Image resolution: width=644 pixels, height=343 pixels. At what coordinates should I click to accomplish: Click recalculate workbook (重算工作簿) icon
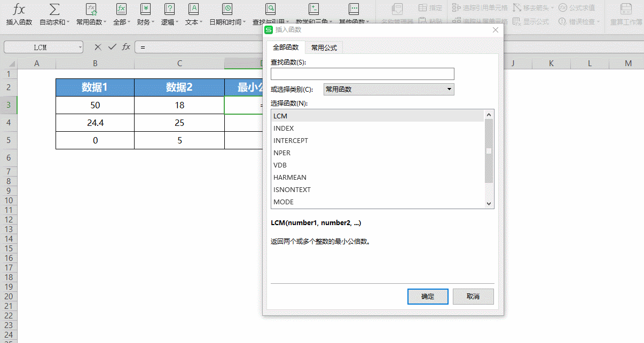626,9
